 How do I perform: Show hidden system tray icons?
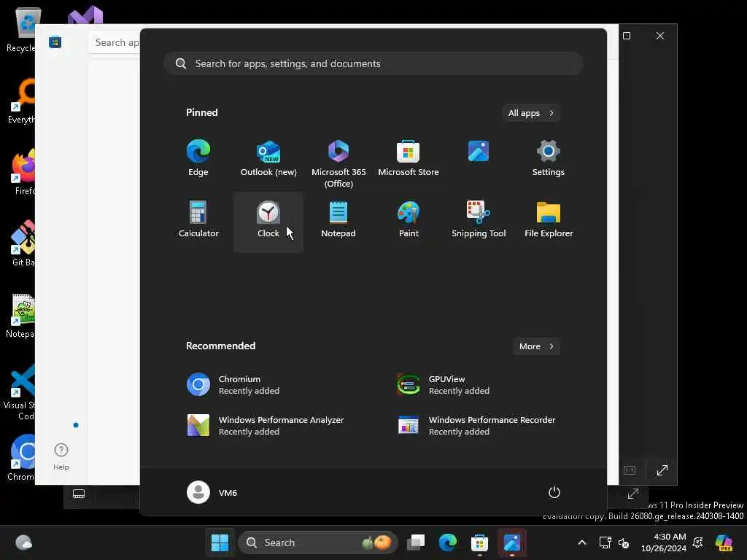(x=582, y=542)
